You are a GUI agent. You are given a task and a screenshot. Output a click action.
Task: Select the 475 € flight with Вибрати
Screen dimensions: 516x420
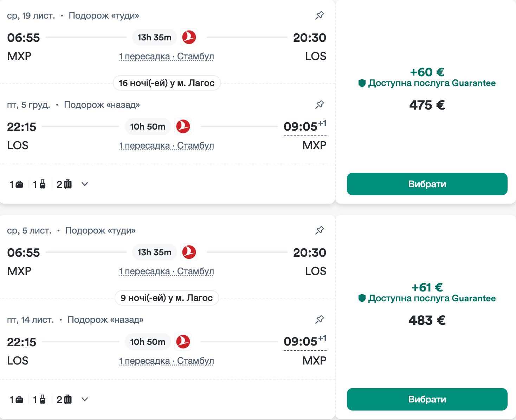coord(427,184)
